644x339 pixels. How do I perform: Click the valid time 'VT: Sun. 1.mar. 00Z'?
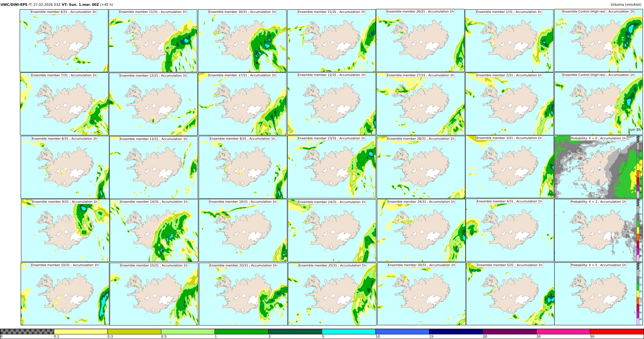coord(80,5)
